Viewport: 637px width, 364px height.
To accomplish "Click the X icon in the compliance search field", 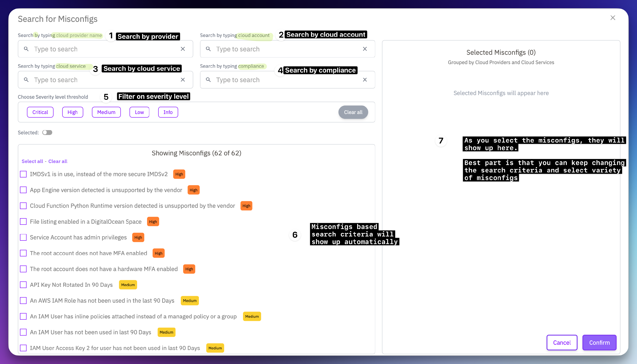I will click(x=365, y=80).
